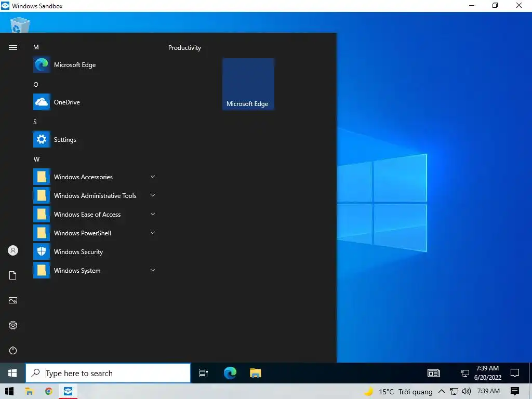Restore down the Windows Sandbox window

click(x=495, y=5)
